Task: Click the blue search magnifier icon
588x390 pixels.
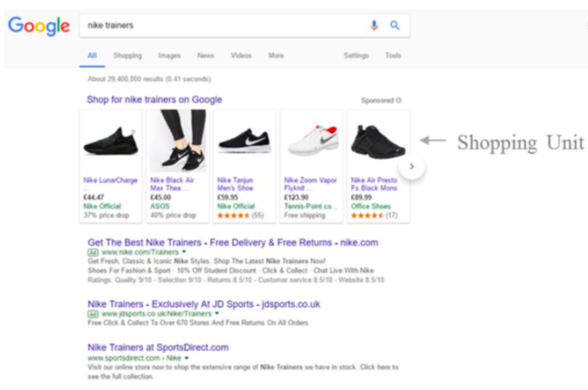Action: [394, 25]
